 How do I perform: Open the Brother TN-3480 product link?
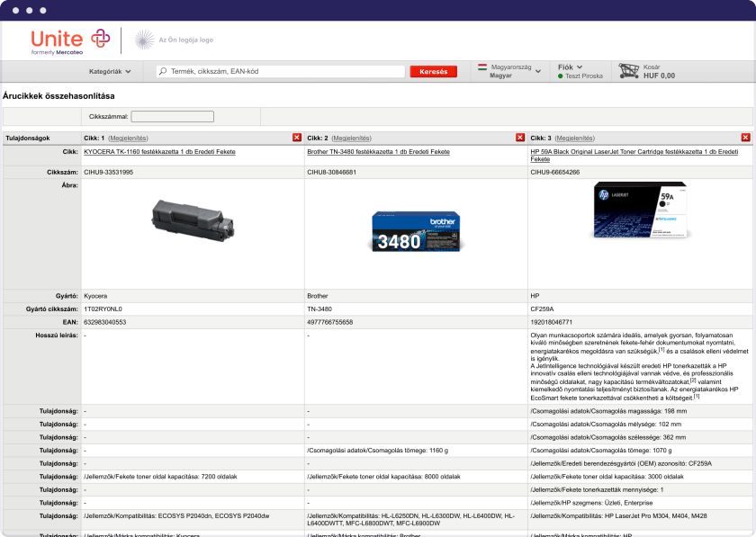(378, 152)
